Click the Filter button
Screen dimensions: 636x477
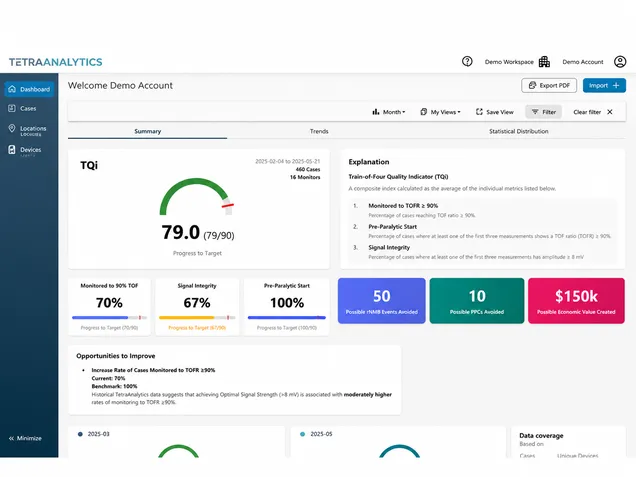click(544, 112)
